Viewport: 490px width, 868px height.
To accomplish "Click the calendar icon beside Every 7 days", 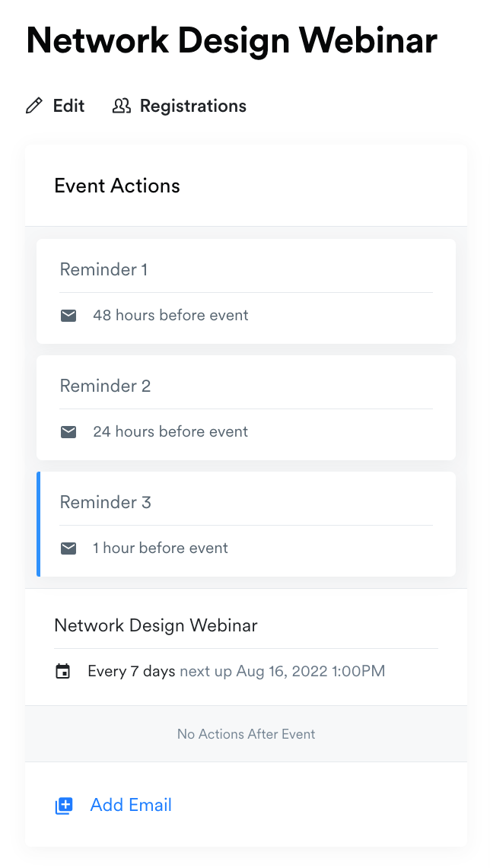I will click(x=63, y=672).
